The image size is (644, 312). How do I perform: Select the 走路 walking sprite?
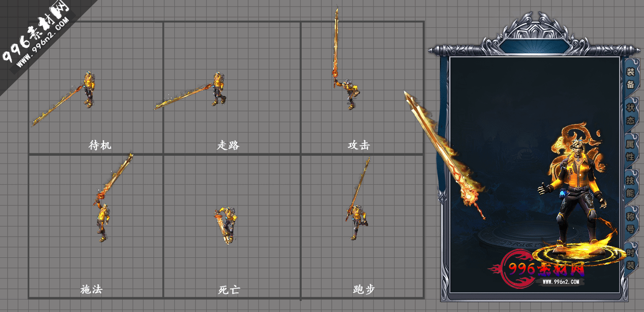tap(190, 90)
